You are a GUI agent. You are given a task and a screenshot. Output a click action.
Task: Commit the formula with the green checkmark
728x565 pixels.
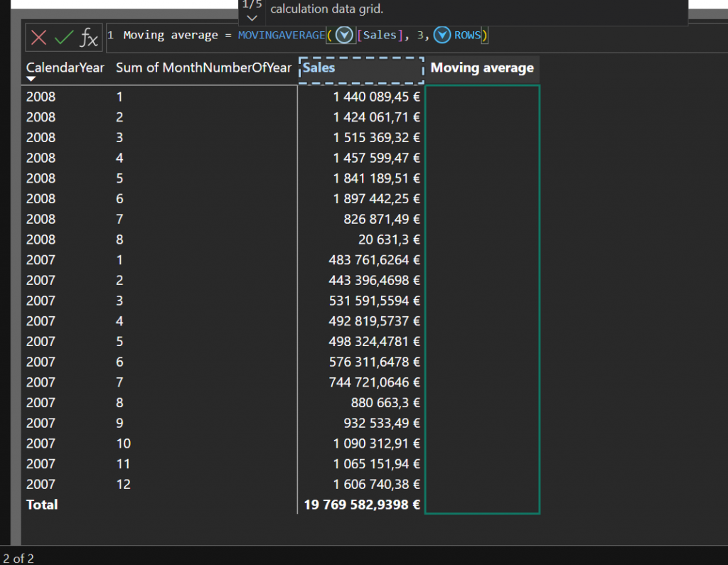tap(64, 38)
